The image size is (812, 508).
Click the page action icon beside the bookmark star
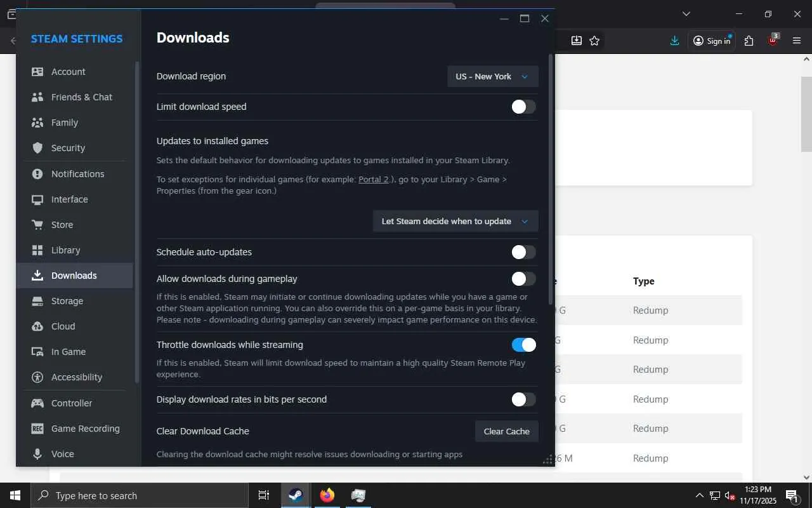coord(576,41)
